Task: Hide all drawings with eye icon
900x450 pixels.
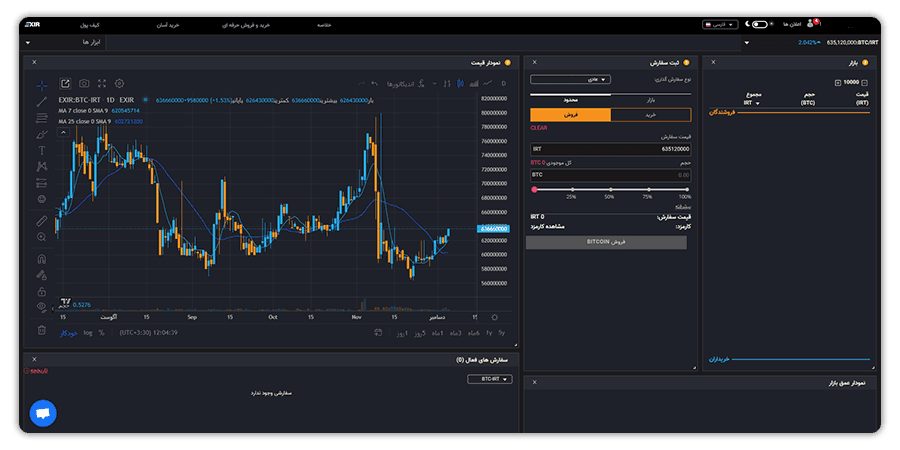Action: (41, 307)
